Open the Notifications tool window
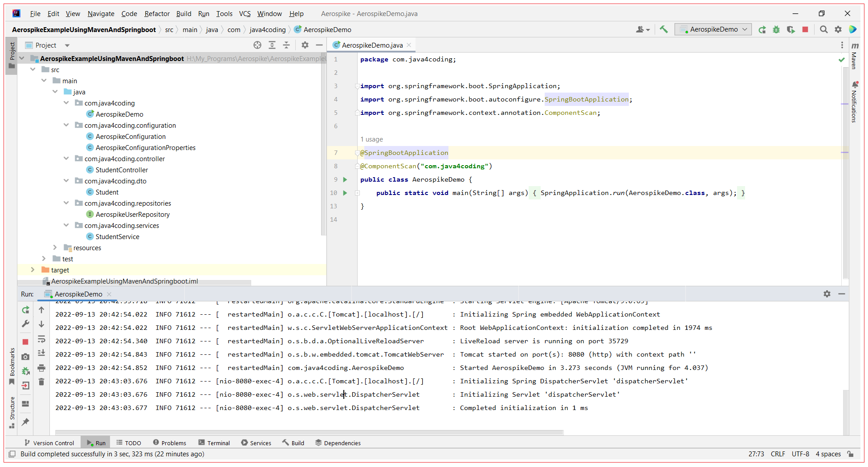Image resolution: width=868 pixels, height=467 pixels. 855,102
